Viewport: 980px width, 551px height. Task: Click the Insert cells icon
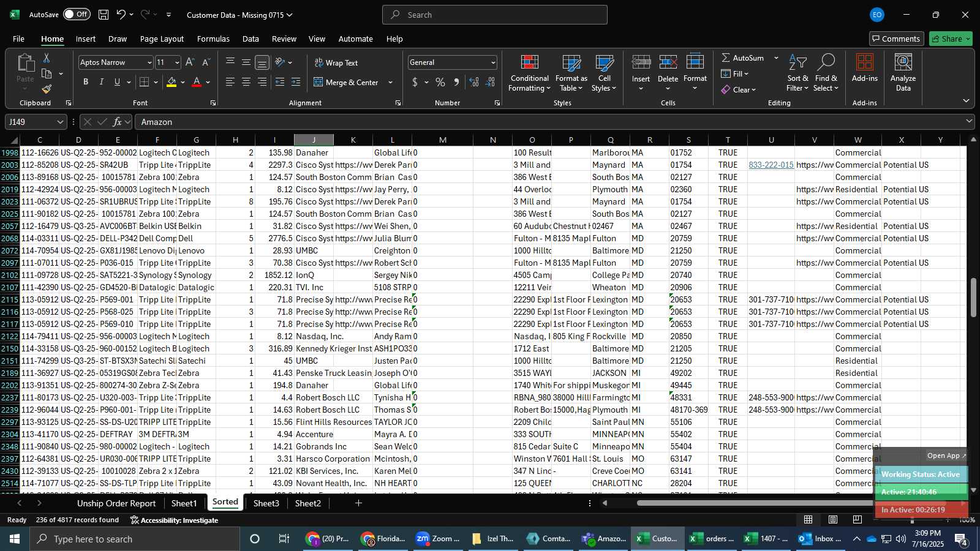tap(641, 62)
